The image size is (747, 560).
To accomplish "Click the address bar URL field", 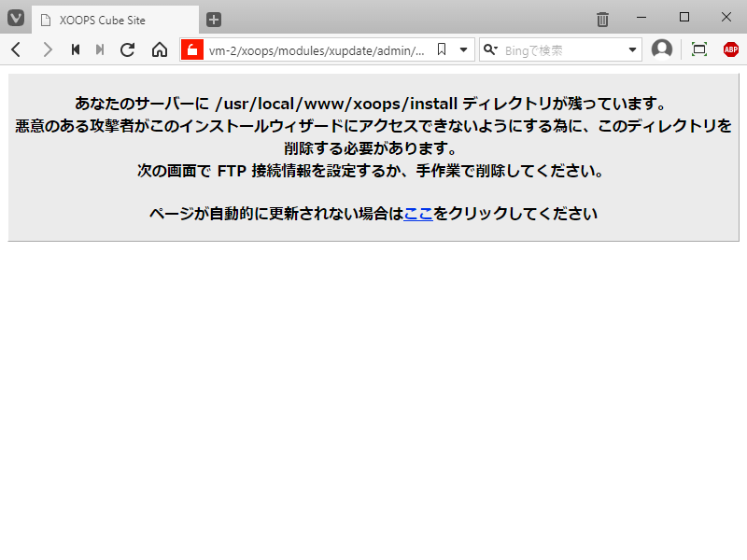I will 317,50.
